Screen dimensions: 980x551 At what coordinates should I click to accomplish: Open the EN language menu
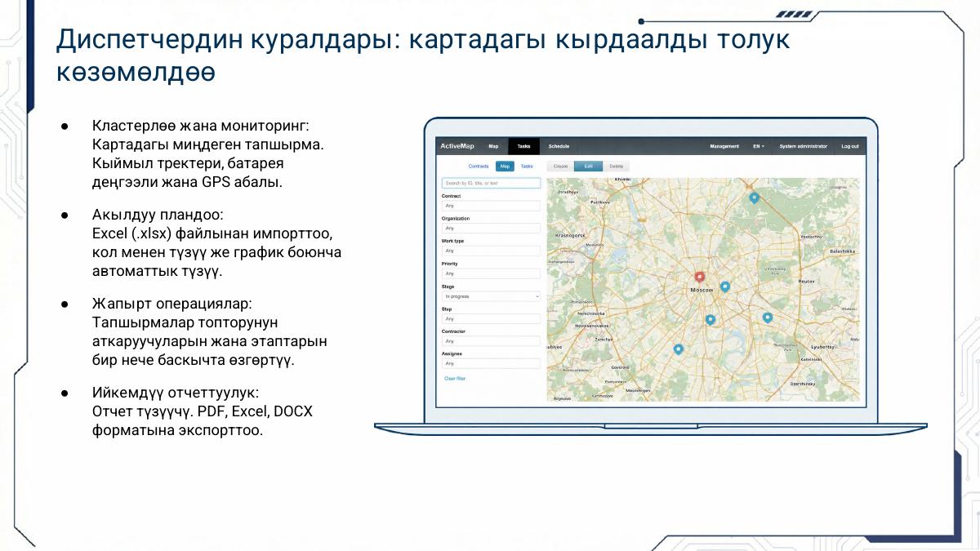click(759, 146)
